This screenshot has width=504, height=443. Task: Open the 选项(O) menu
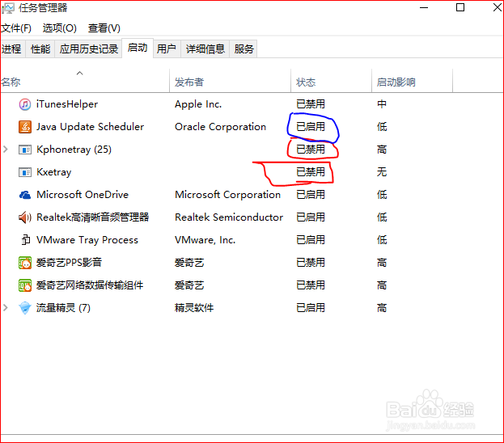(60, 28)
